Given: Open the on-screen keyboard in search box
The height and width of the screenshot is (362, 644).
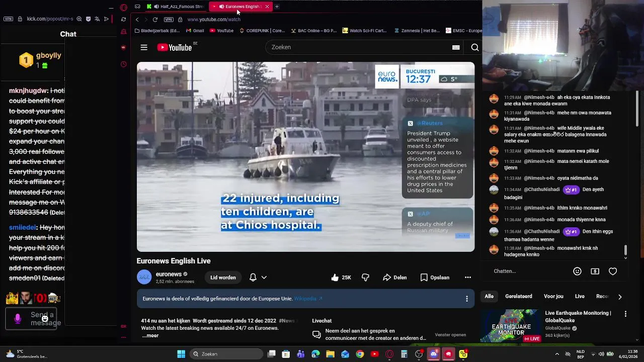Looking at the screenshot, I should [x=456, y=47].
